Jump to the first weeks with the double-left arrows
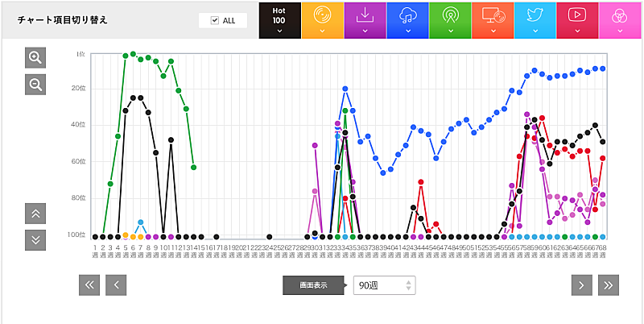Viewport: 644px width, 324px height. 89,285
